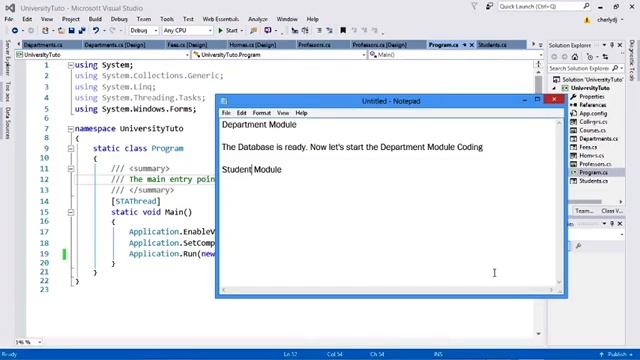
Task: Open the Main() member dropdown
Action: coord(456,55)
